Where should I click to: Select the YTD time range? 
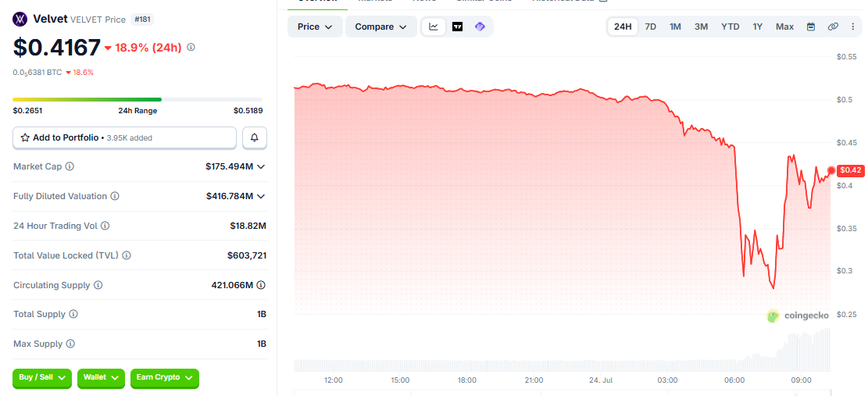730,27
